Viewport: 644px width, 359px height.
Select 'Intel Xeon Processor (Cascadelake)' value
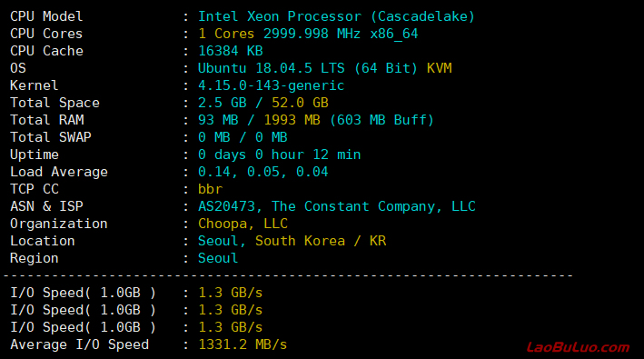tap(336, 16)
